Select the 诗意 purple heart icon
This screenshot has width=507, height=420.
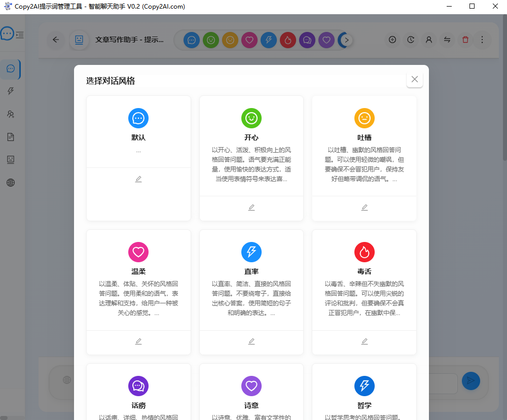coord(251,386)
